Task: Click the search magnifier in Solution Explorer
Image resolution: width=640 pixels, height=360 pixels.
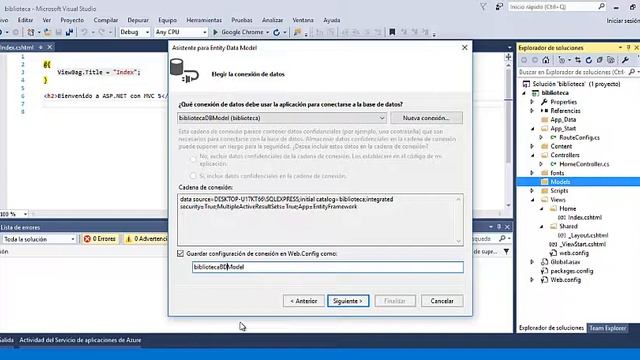Action: (x=632, y=72)
